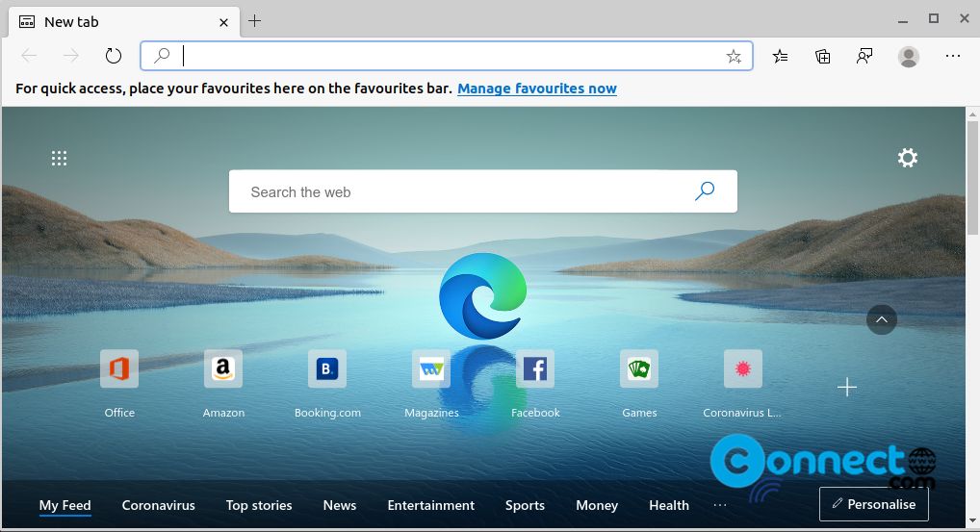Open the user profile avatar

908,57
